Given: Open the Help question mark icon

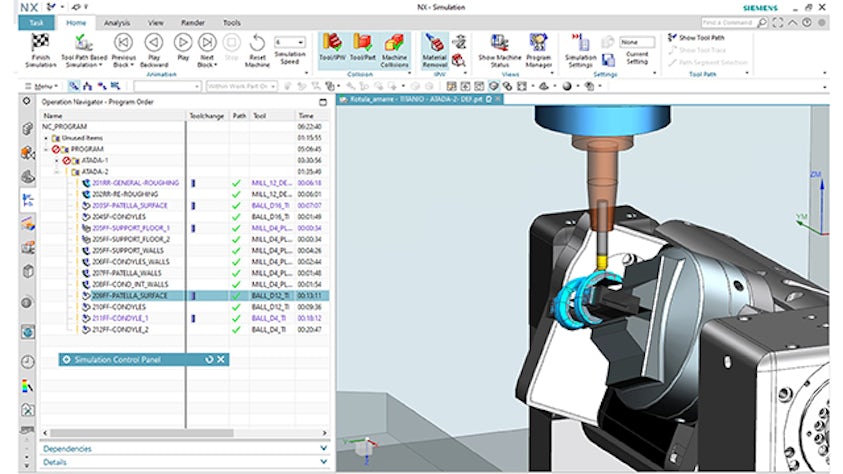Looking at the screenshot, I should (806, 23).
